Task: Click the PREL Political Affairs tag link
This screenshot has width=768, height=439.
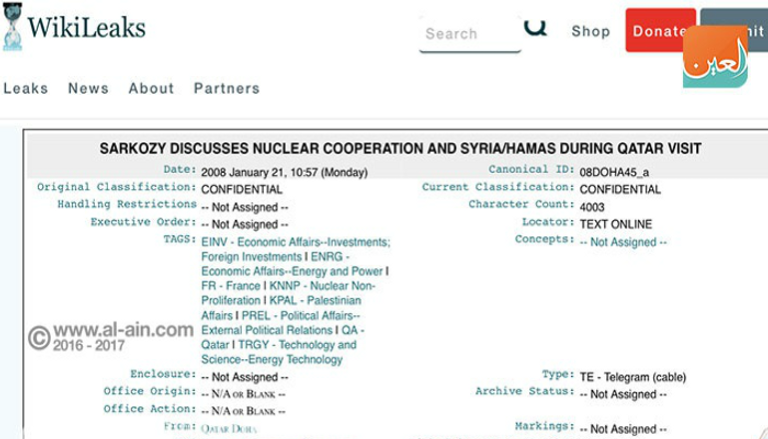Action: point(300,315)
